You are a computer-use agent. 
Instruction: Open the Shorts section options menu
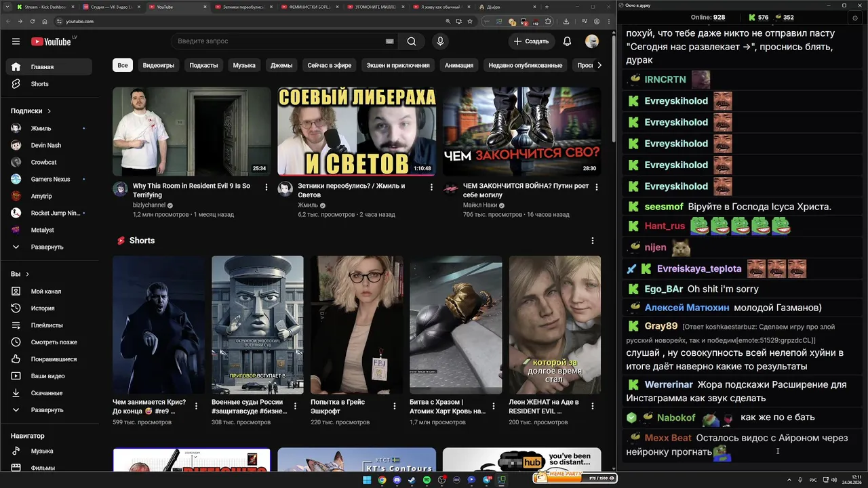click(x=593, y=241)
